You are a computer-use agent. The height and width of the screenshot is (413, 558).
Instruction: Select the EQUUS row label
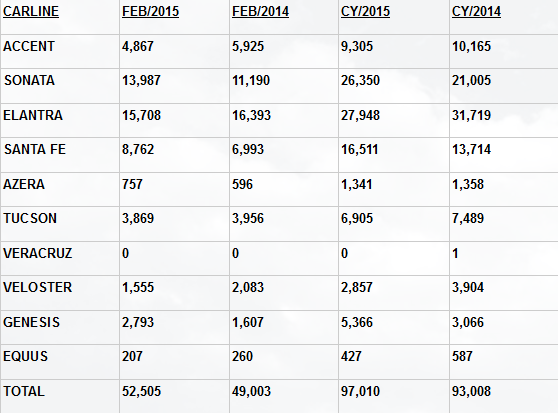(x=25, y=356)
